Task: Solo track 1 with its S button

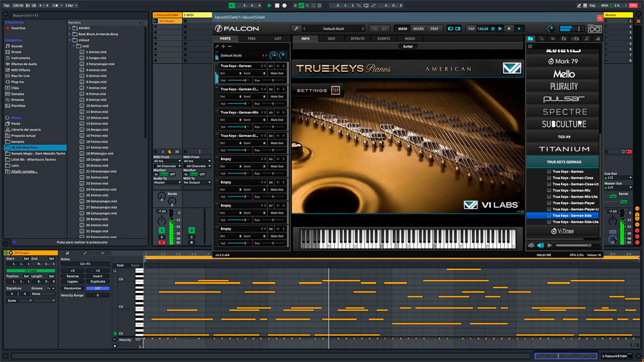Action: click(162, 237)
